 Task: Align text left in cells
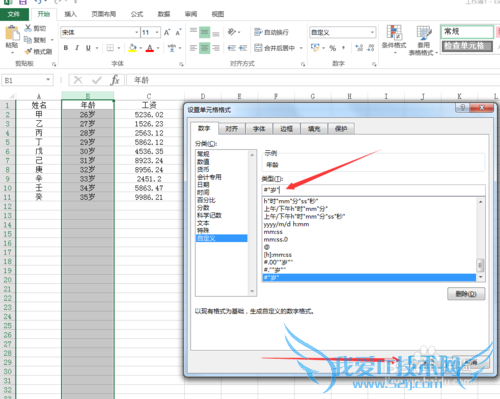(x=193, y=48)
